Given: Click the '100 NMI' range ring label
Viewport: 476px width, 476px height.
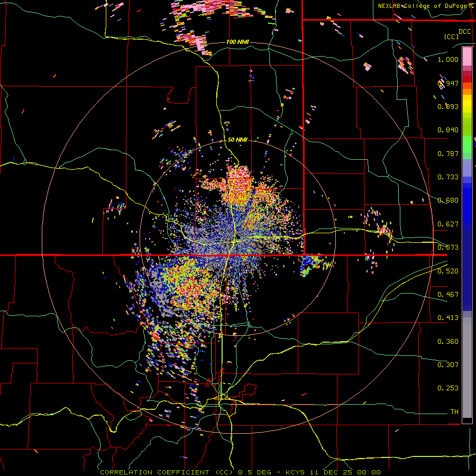Looking at the screenshot, I should coord(237,42).
